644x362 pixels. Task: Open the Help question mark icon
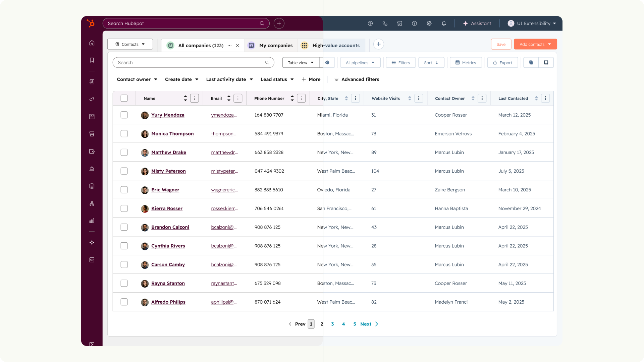(415, 23)
